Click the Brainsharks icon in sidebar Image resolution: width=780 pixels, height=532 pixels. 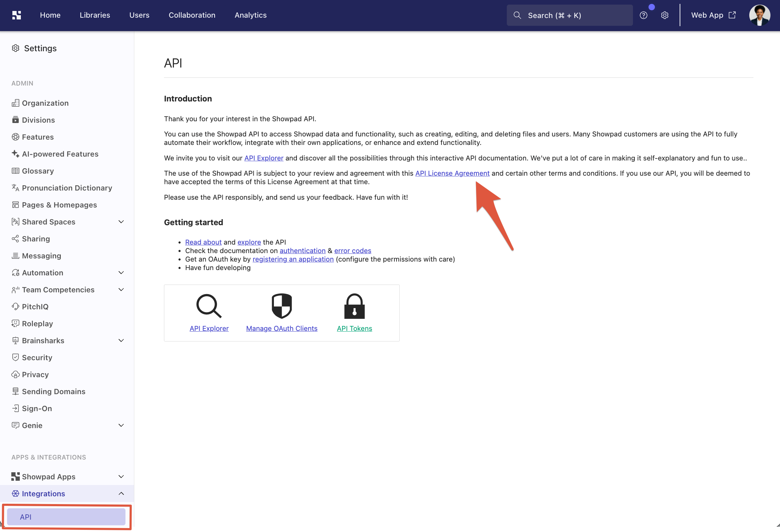tap(15, 340)
